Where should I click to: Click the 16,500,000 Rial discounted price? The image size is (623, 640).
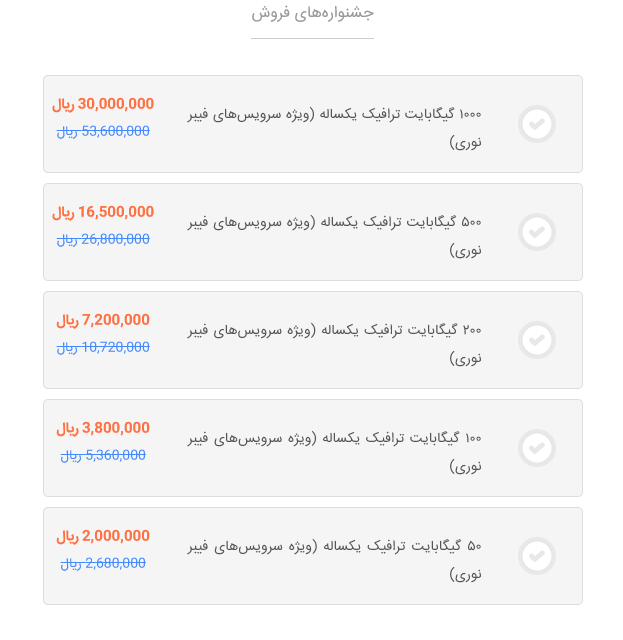coord(103,212)
